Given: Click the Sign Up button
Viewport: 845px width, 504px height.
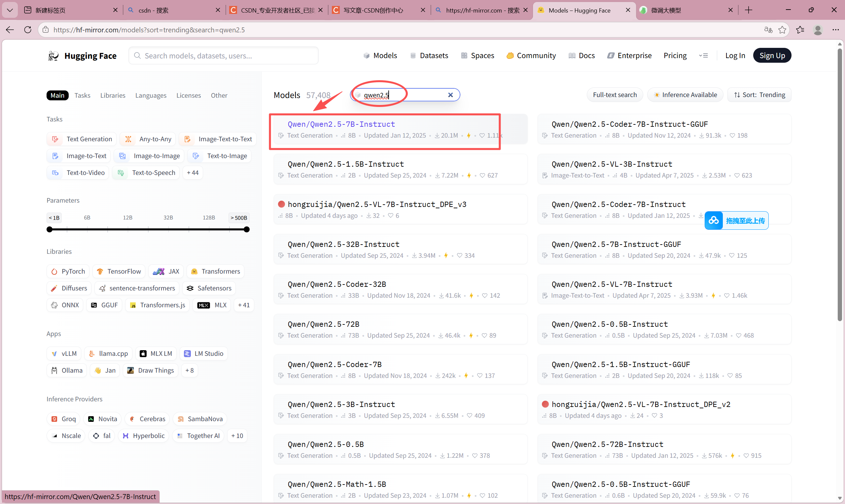Looking at the screenshot, I should [x=772, y=56].
